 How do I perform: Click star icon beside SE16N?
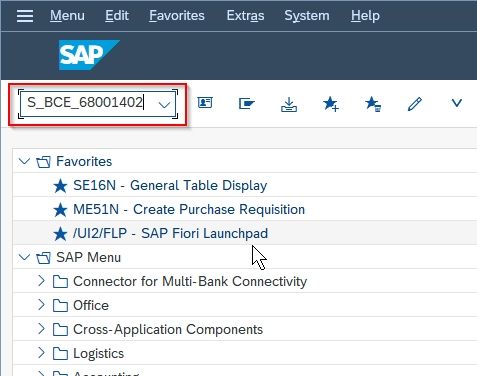click(x=60, y=186)
